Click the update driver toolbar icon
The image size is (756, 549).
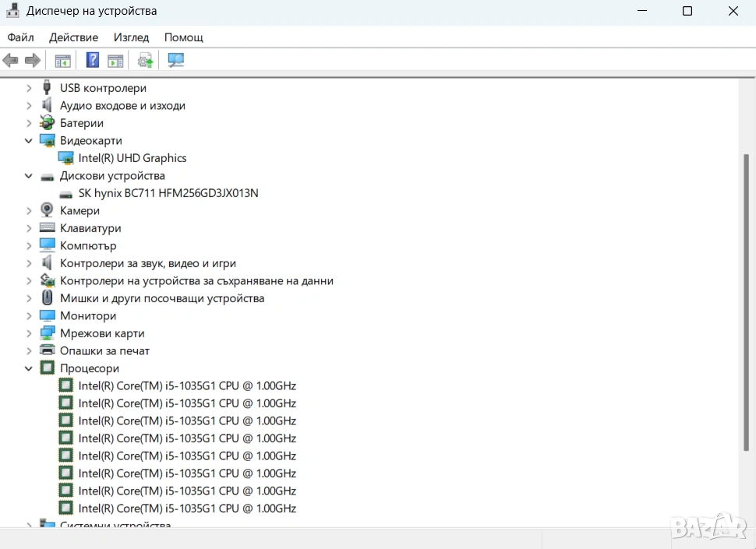[145, 60]
